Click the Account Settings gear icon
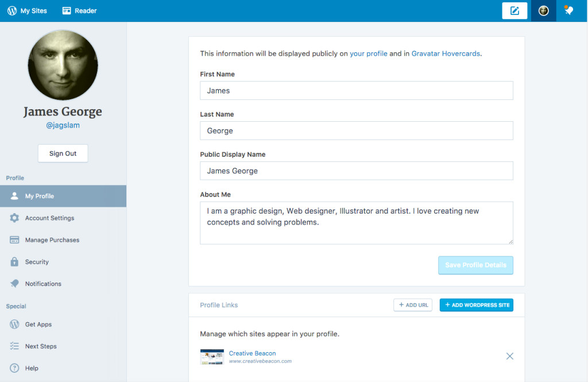Screen dimensions: 588x382 14,218
